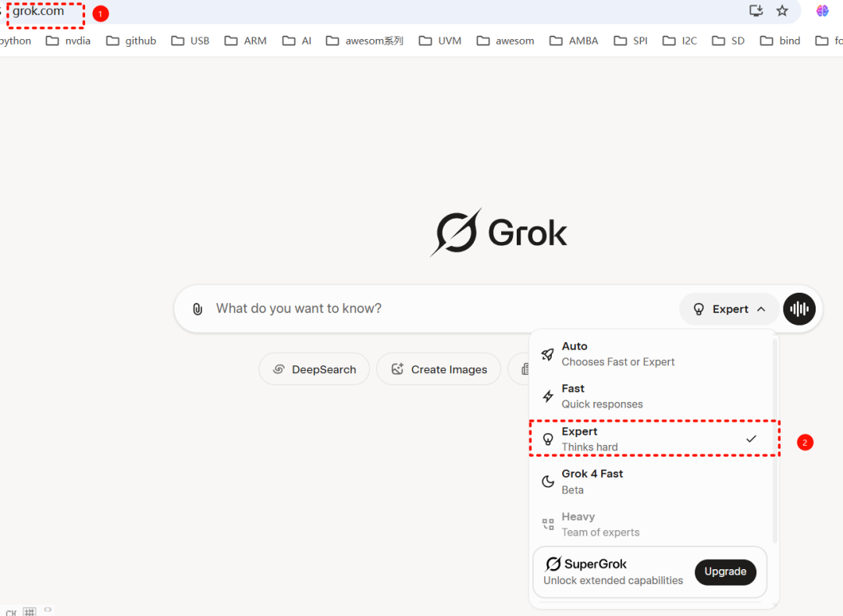Click the rocket icon beside Auto
This screenshot has width=843, height=616.
pyautogui.click(x=547, y=354)
